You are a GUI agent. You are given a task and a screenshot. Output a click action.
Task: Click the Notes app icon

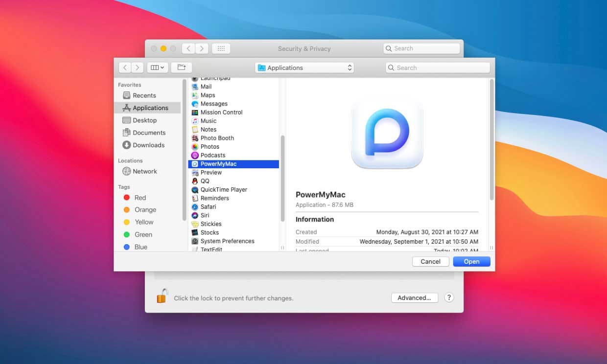(195, 130)
